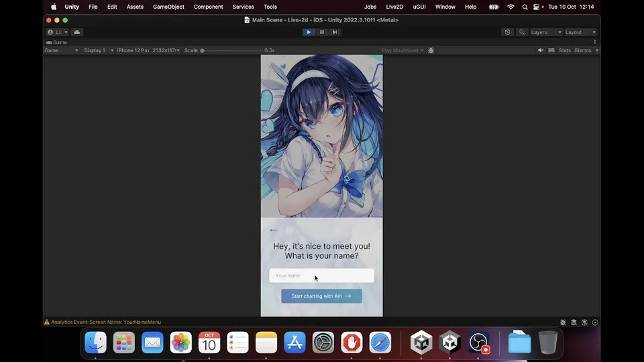
Task: Open the Gizmos dropdown arrow
Action: click(597, 50)
